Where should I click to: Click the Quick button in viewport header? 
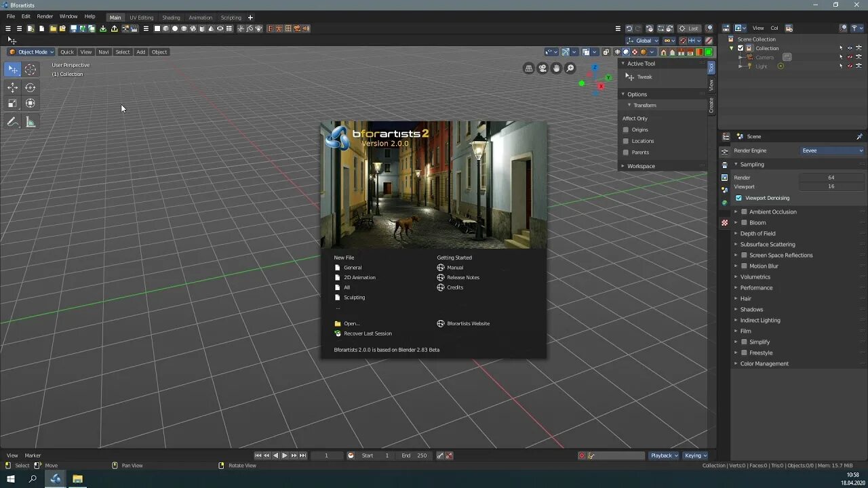click(x=67, y=52)
